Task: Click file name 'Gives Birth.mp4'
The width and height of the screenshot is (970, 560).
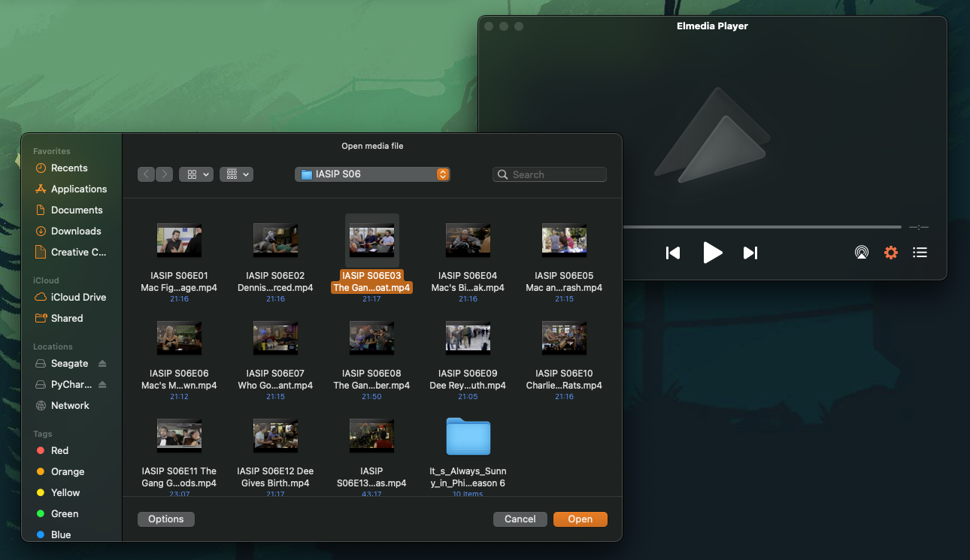Action: [x=275, y=483]
